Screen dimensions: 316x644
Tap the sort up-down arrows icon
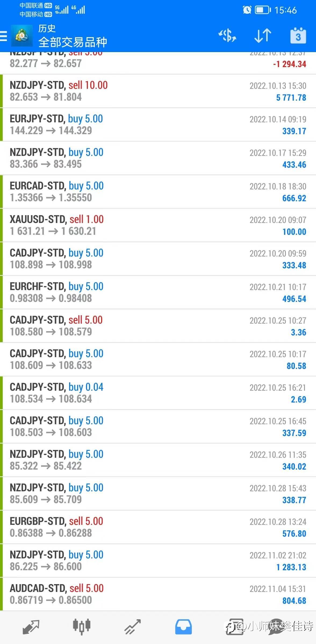[263, 36]
